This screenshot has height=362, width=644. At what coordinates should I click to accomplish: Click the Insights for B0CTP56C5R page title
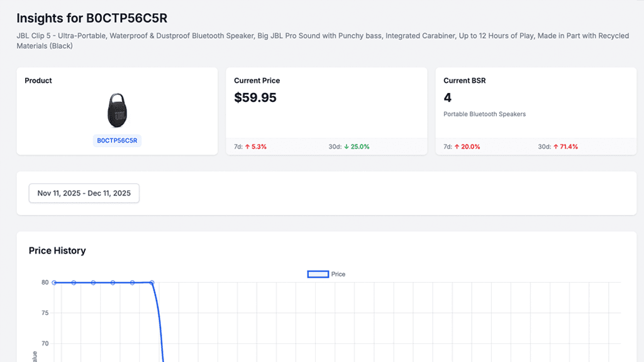pyautogui.click(x=92, y=18)
